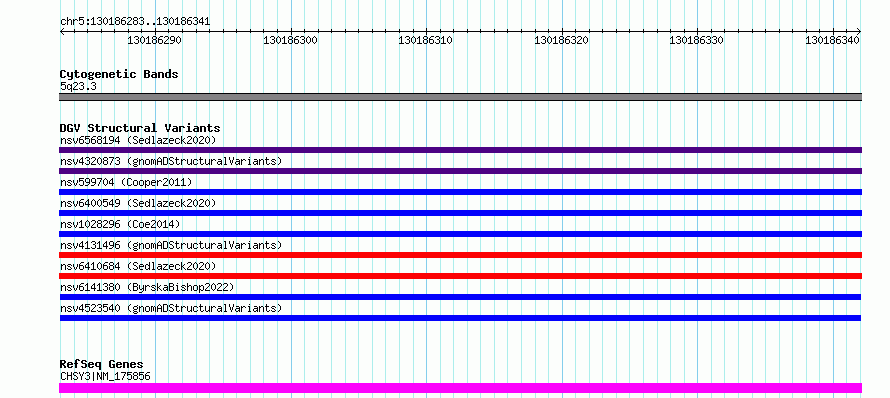Open nsv4320873 (gnomADStructuralVariants) label
Viewport: 890px width, 398px height.
coord(171,161)
